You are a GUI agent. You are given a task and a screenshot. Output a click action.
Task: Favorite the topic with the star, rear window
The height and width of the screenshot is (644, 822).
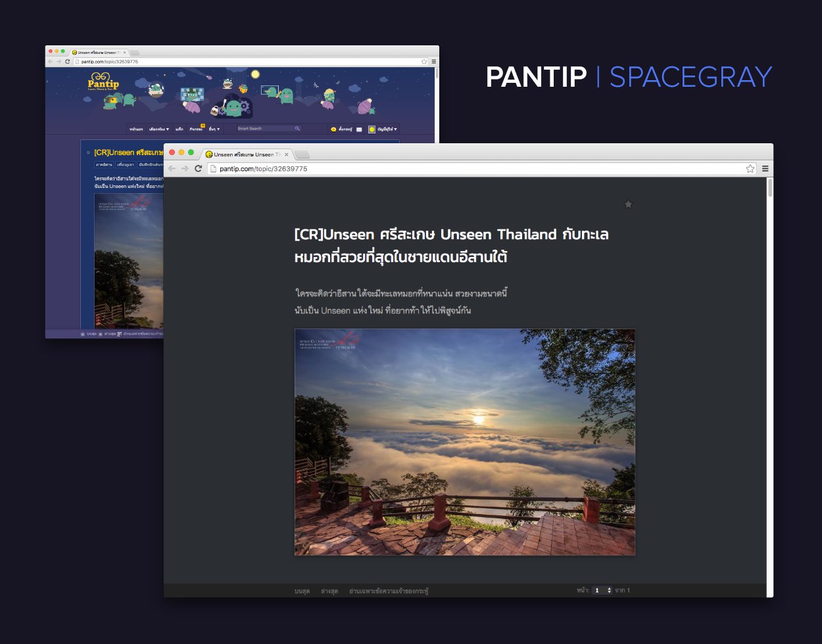pyautogui.click(x=88, y=152)
